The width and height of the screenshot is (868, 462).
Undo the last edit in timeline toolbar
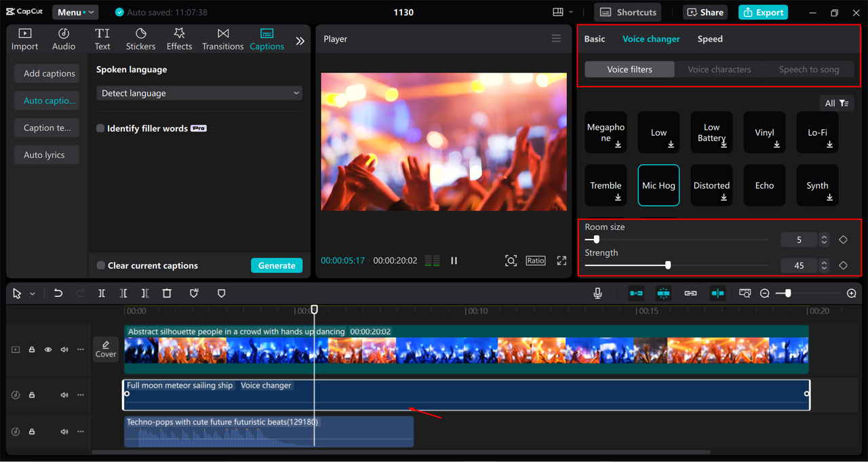(58, 293)
